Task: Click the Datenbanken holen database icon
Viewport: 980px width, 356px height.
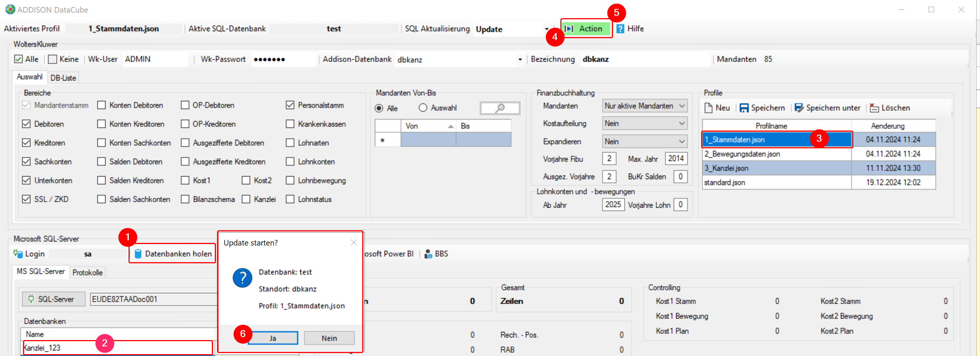Action: click(x=138, y=254)
